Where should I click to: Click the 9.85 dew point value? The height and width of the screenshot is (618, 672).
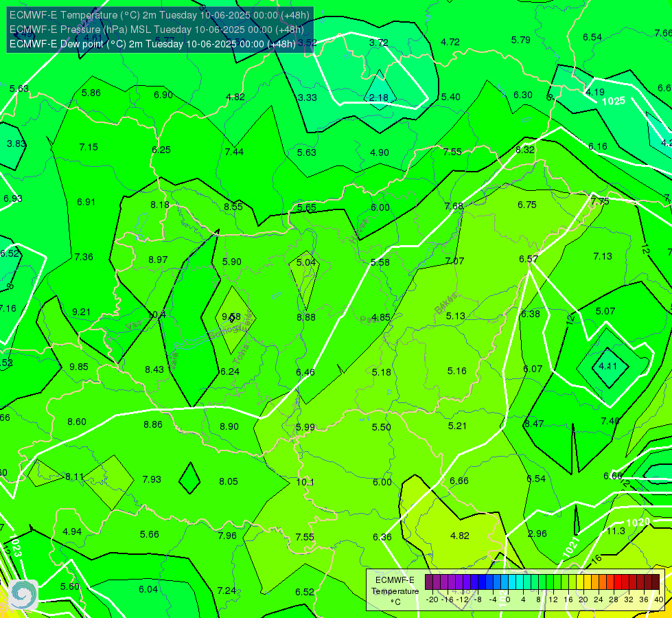[79, 367]
